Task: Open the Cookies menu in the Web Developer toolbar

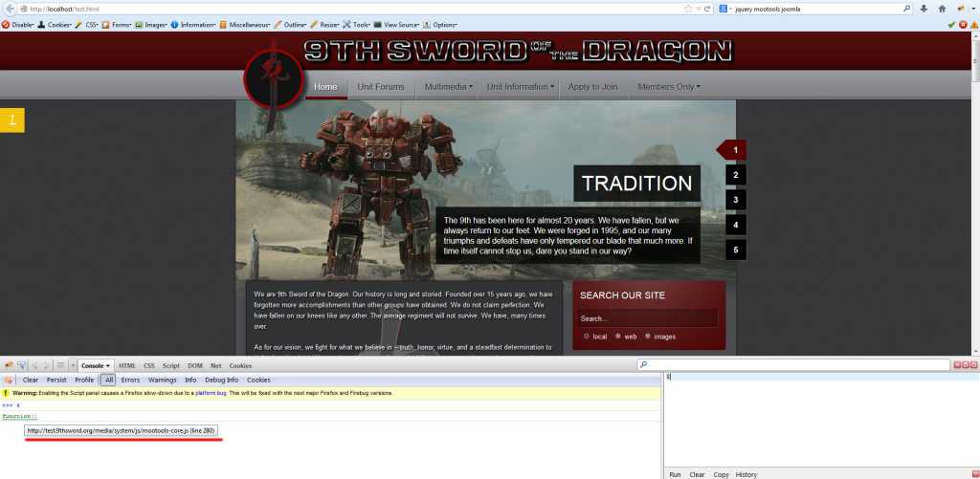Action: pos(57,24)
